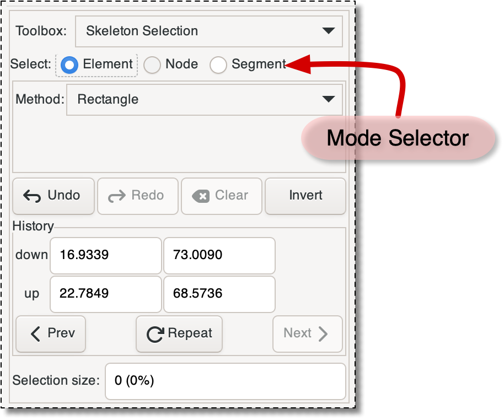This screenshot has width=504, height=420.
Task: Click the Prev left chevron icon
Action: (x=34, y=334)
